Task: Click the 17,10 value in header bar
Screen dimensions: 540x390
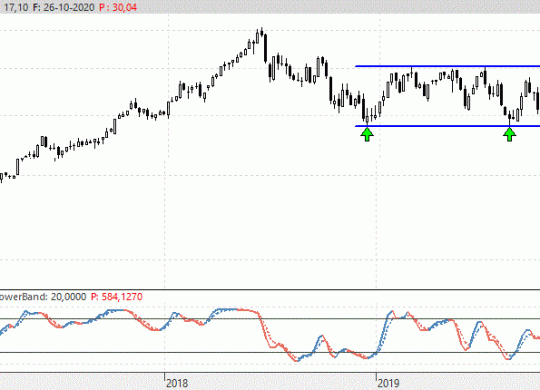Action: pos(15,7)
